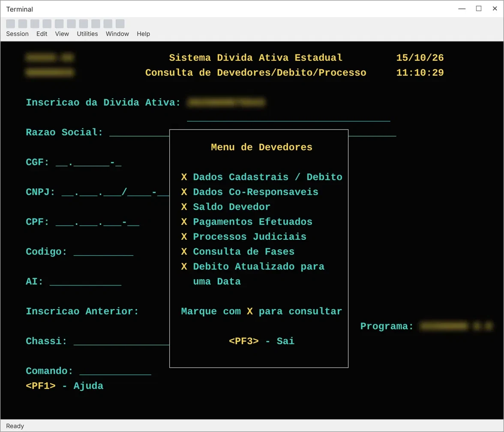Focus the Chassi input field
The width and height of the screenshot is (504, 432).
(x=122, y=341)
